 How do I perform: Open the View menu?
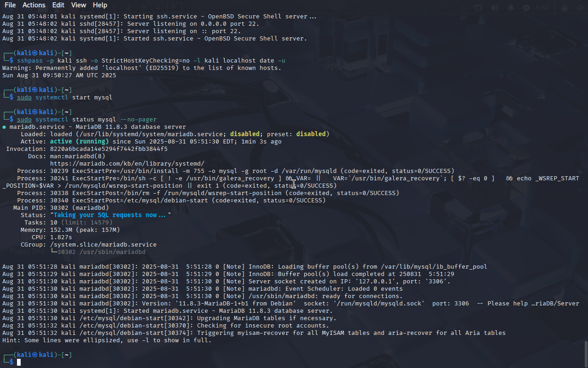(x=79, y=5)
